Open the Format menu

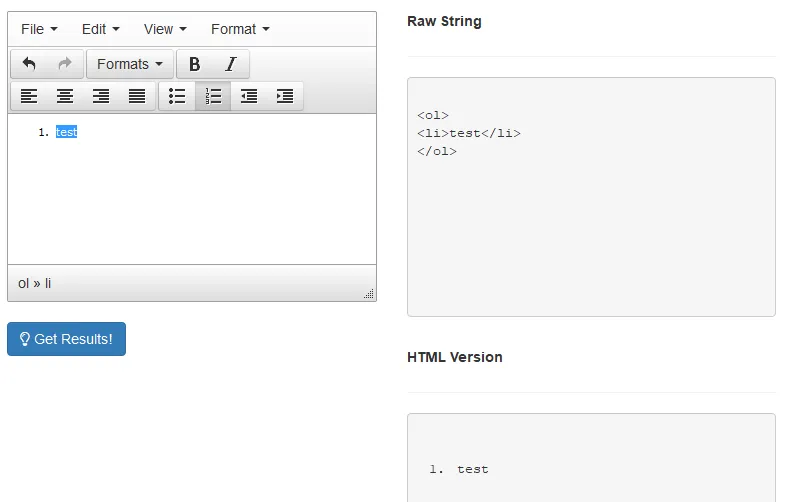click(x=240, y=29)
